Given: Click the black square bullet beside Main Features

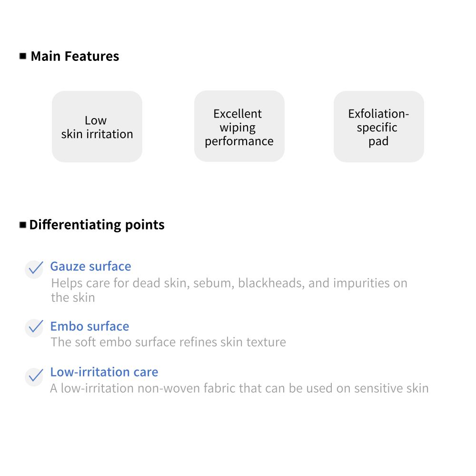Looking at the screenshot, I should (23, 56).
